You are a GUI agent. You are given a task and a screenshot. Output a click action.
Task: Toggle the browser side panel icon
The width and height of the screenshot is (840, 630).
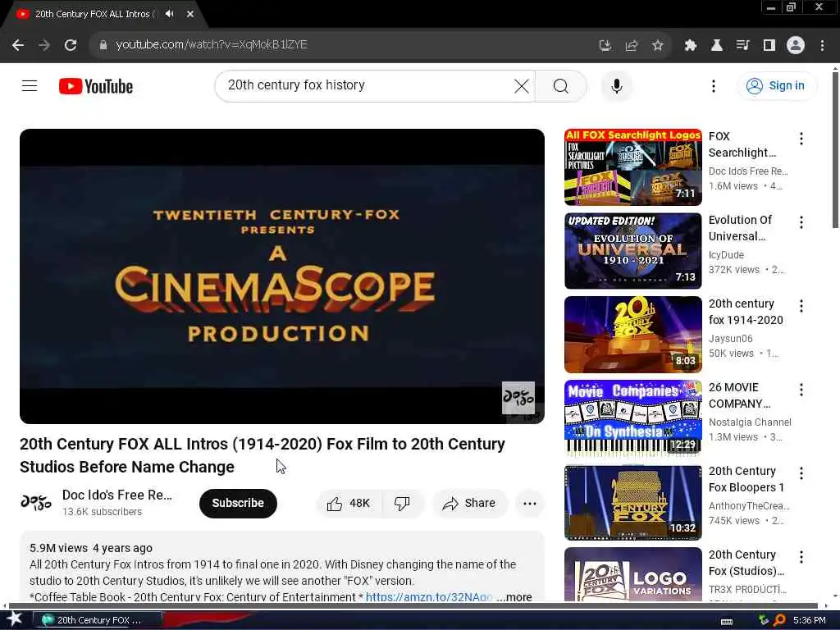(x=769, y=46)
